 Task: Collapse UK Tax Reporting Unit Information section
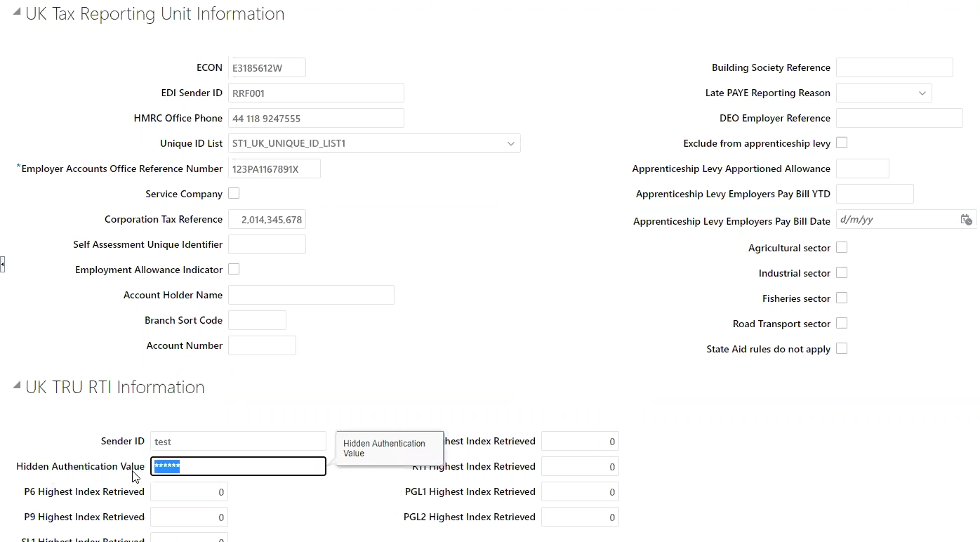17,12
